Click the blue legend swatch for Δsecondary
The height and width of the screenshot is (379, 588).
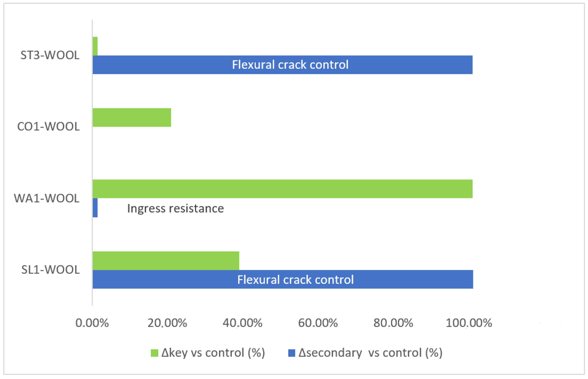pos(292,353)
